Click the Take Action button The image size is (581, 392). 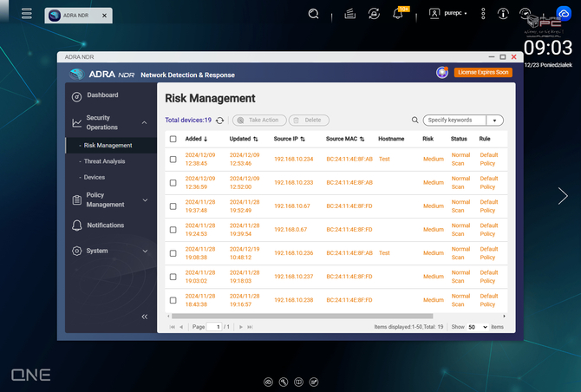pos(259,120)
